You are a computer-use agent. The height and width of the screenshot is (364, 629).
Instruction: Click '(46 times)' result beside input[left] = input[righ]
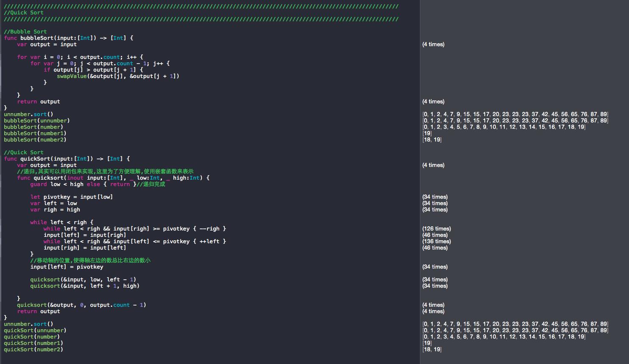pyautogui.click(x=435, y=235)
